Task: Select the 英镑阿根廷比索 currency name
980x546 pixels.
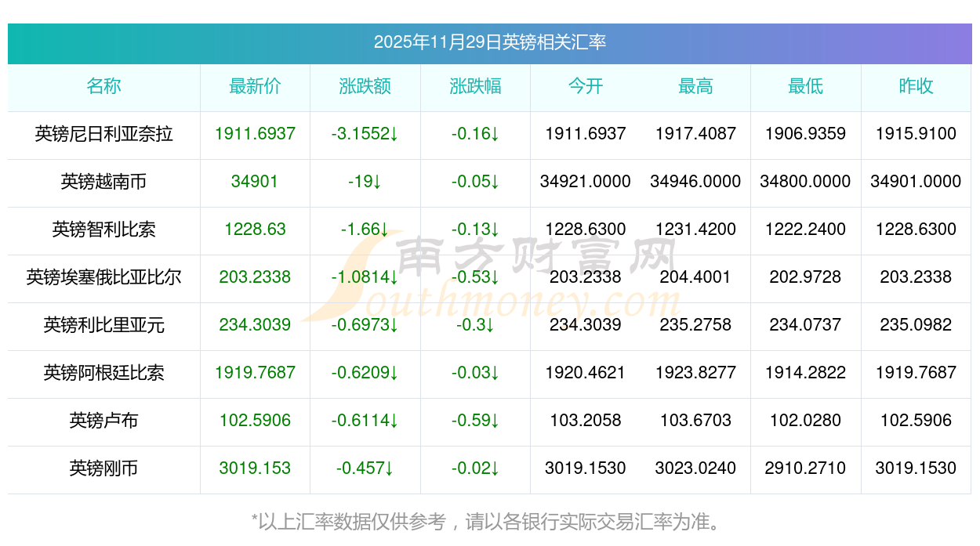Action: click(104, 373)
